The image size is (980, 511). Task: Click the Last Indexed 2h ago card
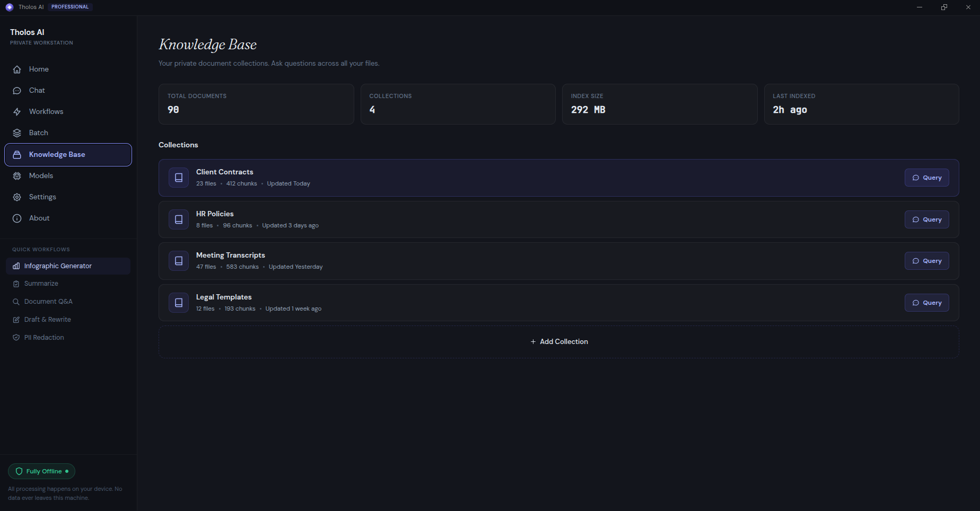pos(862,104)
